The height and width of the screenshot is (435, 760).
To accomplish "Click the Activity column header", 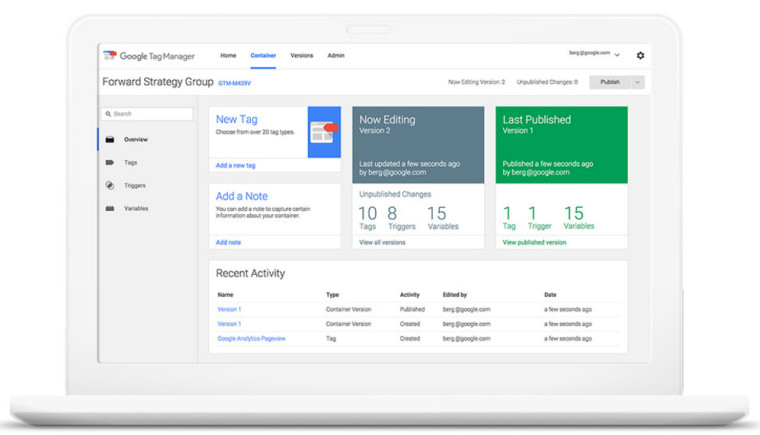I will click(x=410, y=295).
